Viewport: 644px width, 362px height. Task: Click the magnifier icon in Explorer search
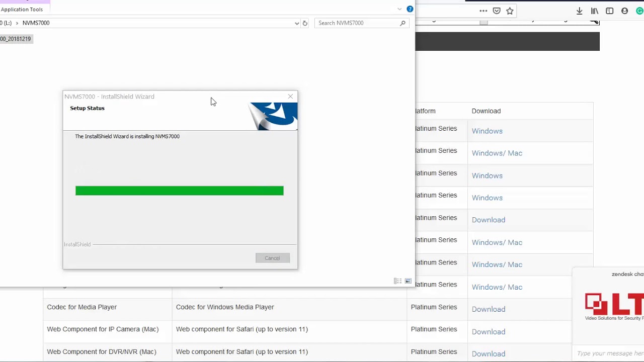[403, 23]
